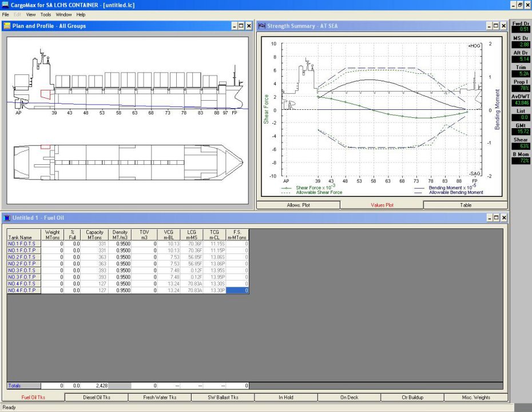This screenshot has height=412, width=532.
Task: Click the Capacity MTons column header
Action: click(94, 235)
